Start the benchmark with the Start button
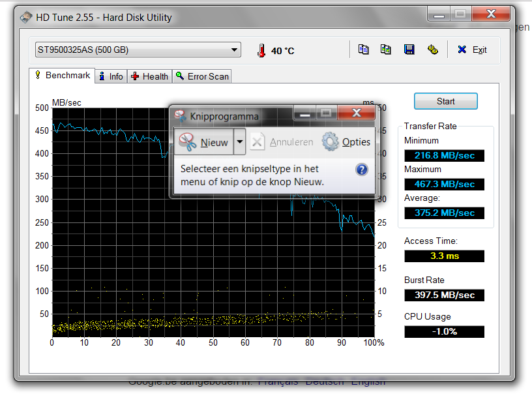 pos(445,101)
